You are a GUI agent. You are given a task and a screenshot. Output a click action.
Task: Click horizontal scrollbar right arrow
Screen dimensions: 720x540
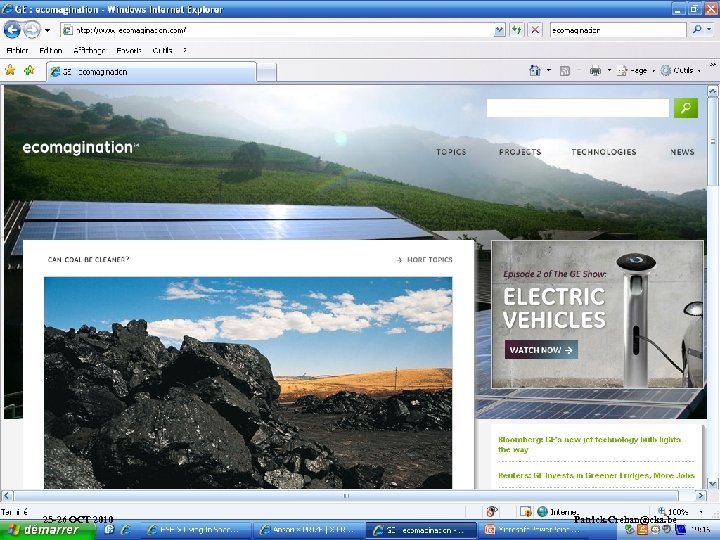(700, 496)
